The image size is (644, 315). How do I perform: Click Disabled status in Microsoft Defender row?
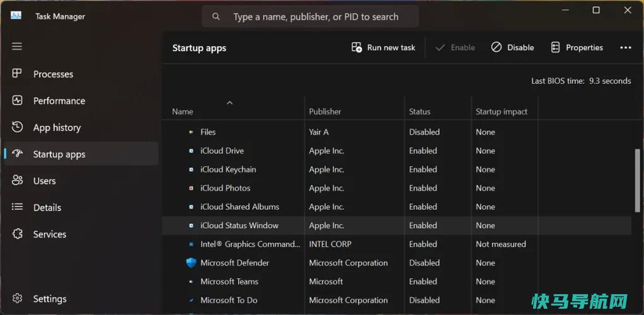tap(424, 263)
